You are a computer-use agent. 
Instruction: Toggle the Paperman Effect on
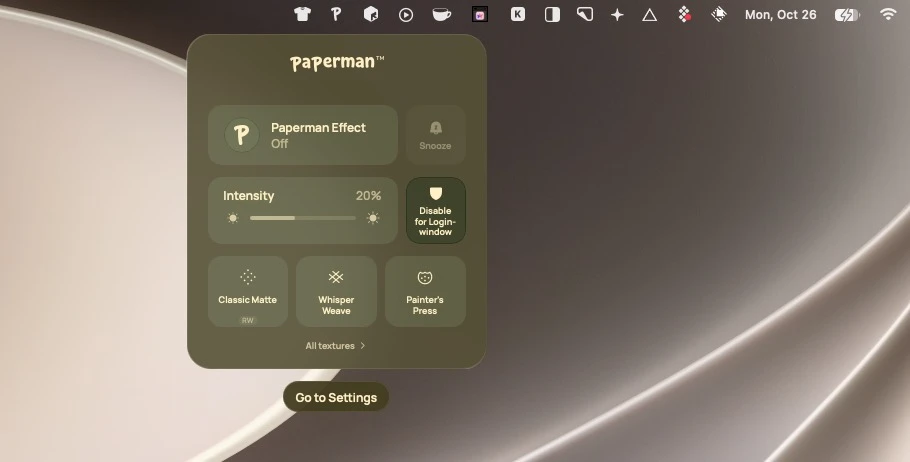click(x=303, y=135)
